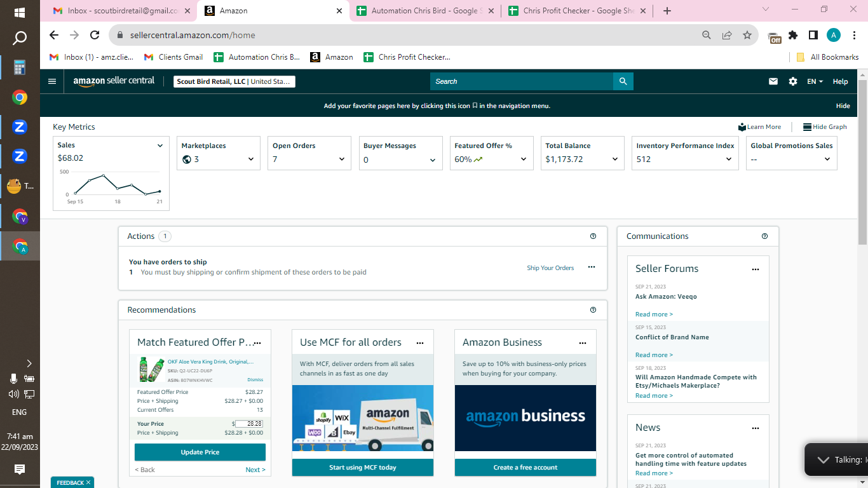The width and height of the screenshot is (868, 488).
Task: Open options menu for orders to ship
Action: pos(592,267)
